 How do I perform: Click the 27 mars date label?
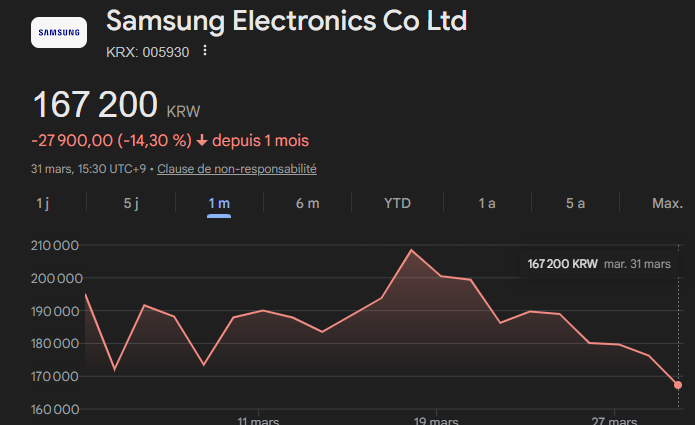click(614, 421)
